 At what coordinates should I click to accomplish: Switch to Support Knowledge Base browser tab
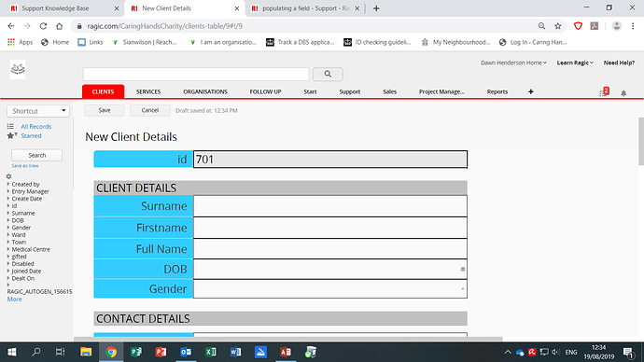click(63, 8)
